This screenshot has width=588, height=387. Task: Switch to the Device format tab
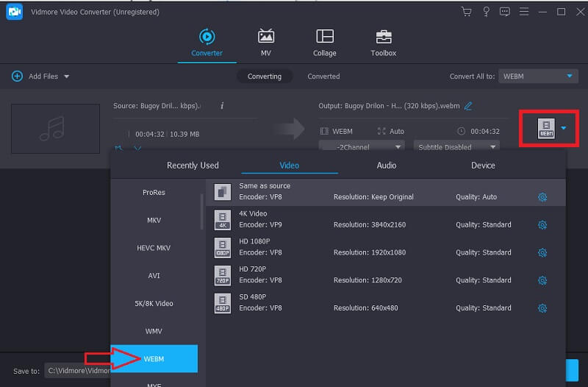(x=483, y=166)
